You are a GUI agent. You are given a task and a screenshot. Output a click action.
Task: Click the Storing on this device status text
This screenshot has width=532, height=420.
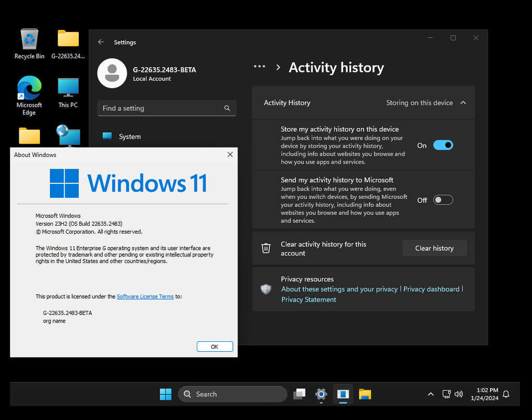tap(419, 102)
